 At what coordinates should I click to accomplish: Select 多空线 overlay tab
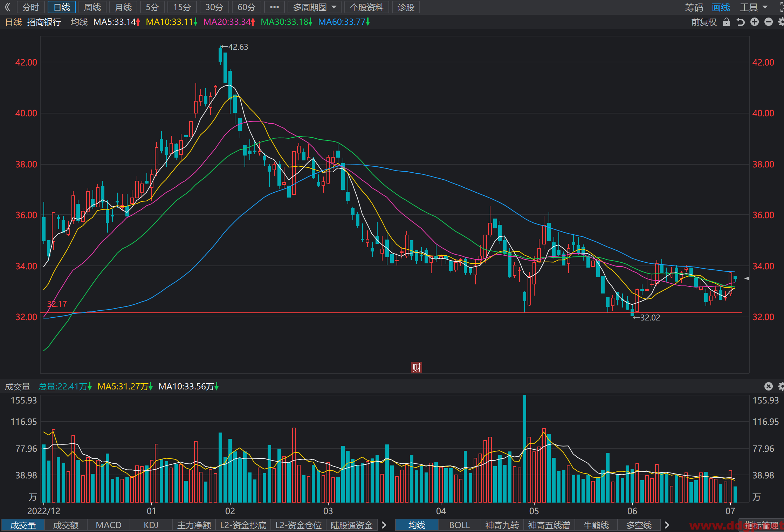coord(639,525)
